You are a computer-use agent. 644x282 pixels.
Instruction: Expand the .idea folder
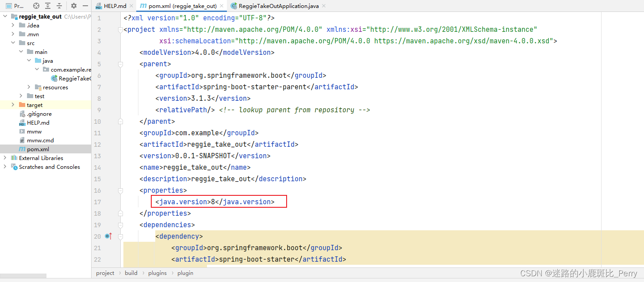(12, 25)
